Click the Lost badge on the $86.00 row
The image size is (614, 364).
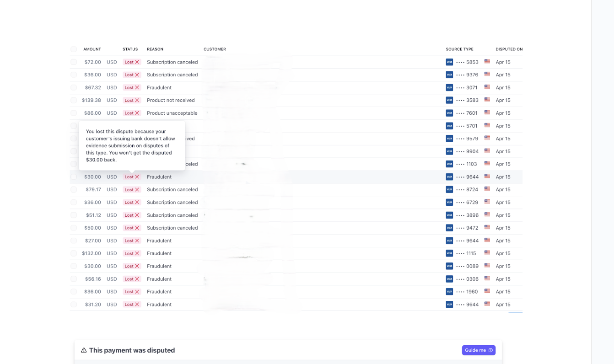point(132,113)
